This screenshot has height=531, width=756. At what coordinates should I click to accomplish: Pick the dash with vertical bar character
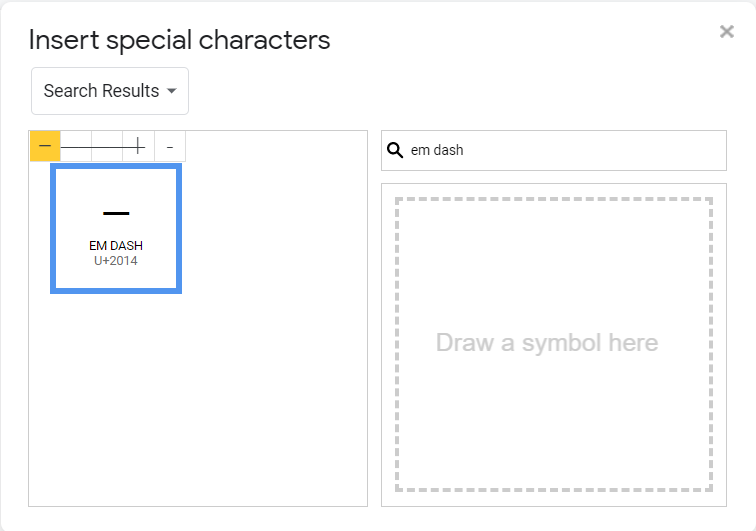coord(138,146)
